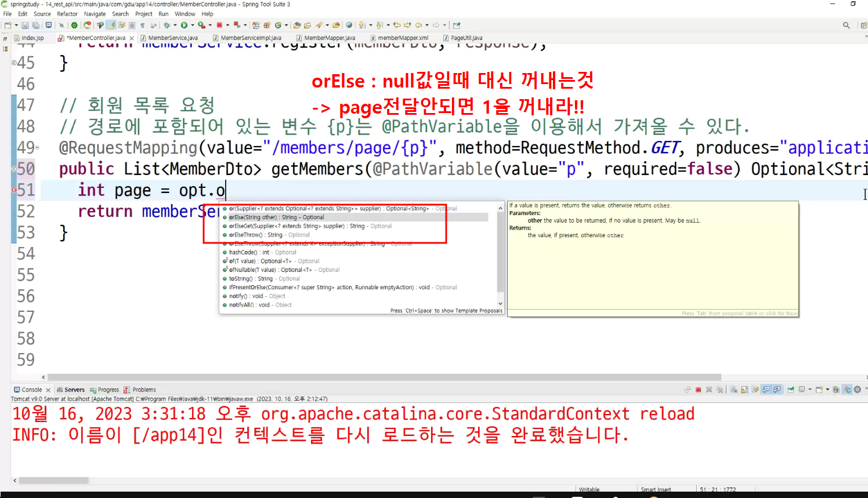Go to Last Edit Location arrow icon

[x=397, y=25]
